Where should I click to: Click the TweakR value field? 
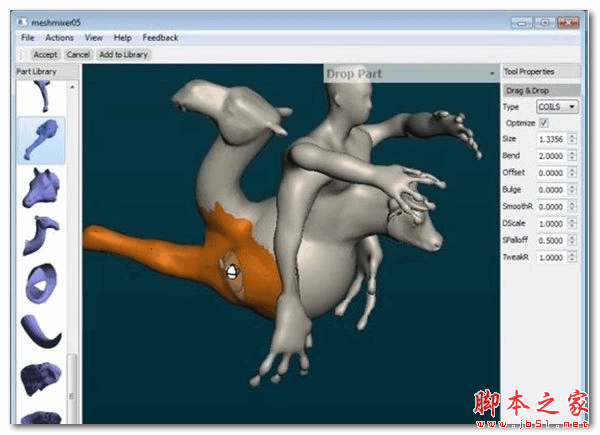tap(551, 257)
